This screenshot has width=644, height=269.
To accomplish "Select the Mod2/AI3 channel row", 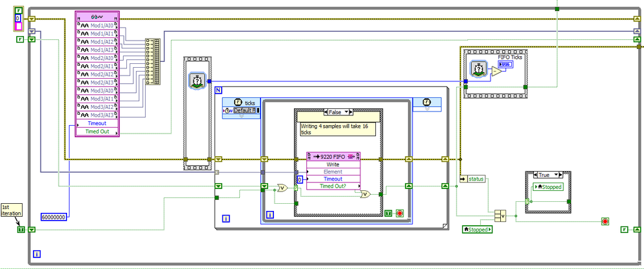I will 97,82.
